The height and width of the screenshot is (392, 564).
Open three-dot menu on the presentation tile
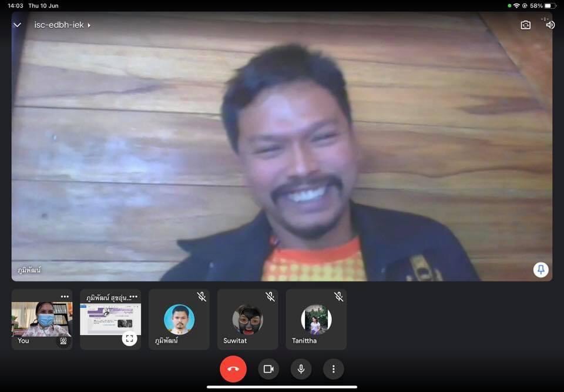pos(134,296)
